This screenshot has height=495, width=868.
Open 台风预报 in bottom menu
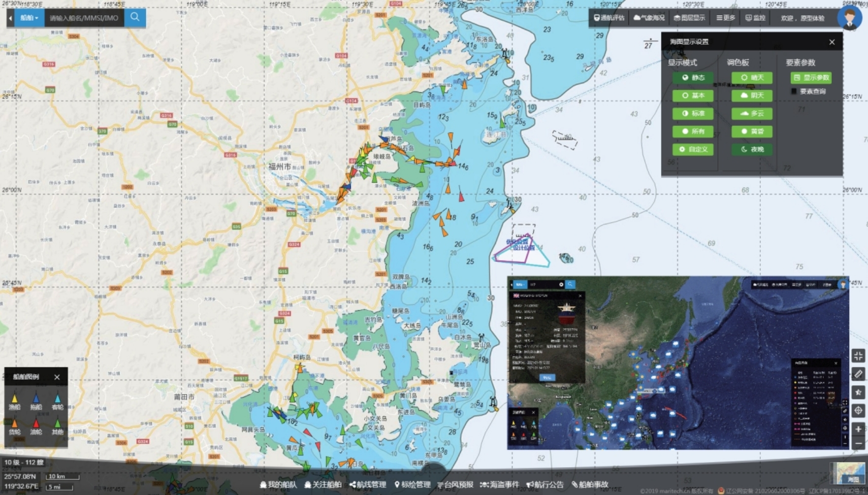(x=455, y=484)
